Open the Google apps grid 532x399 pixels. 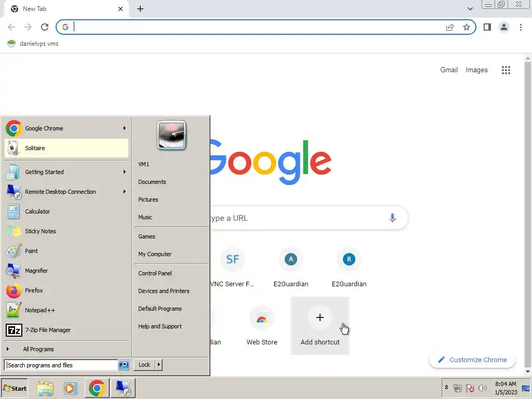(506, 70)
